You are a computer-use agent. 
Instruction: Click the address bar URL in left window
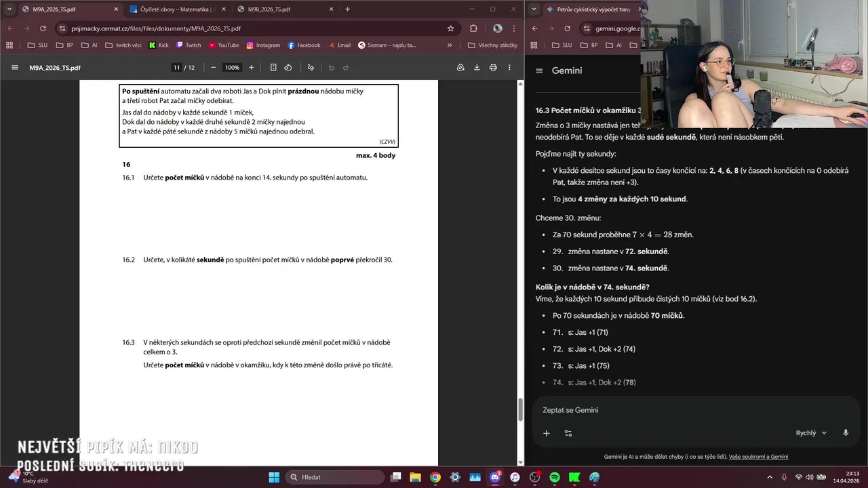(156, 28)
